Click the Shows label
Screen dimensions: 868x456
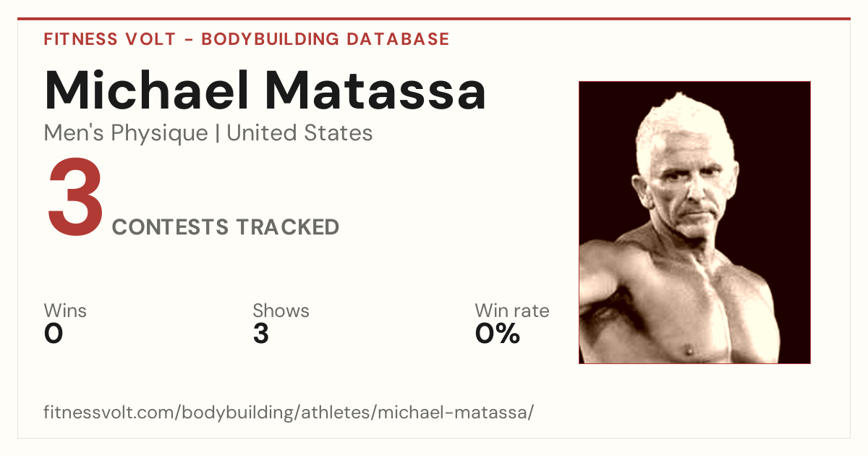point(281,311)
